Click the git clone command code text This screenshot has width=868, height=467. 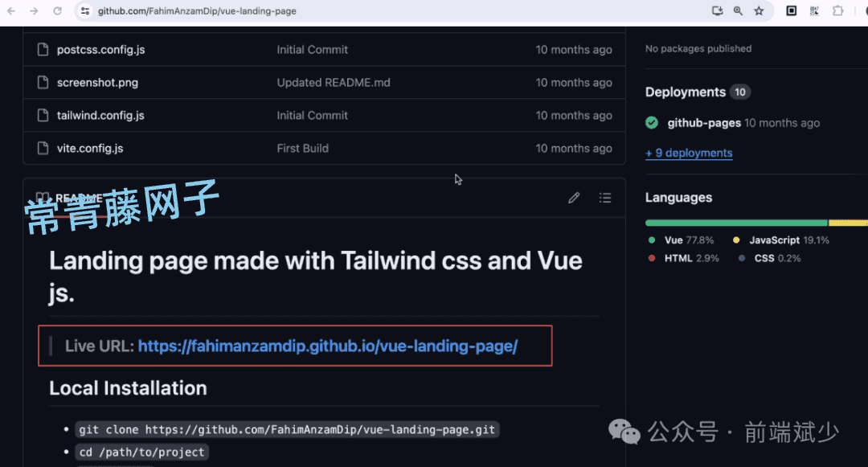pos(287,430)
